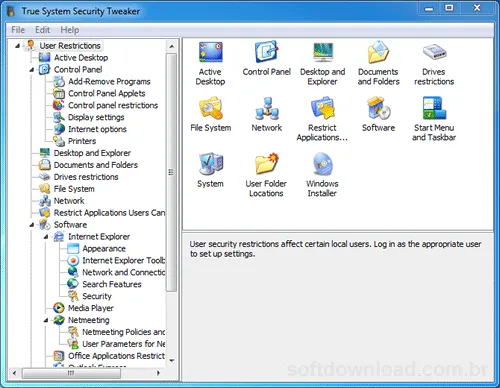Click the Internet options globe icon
Screen dimensions: 500x388
(59, 129)
